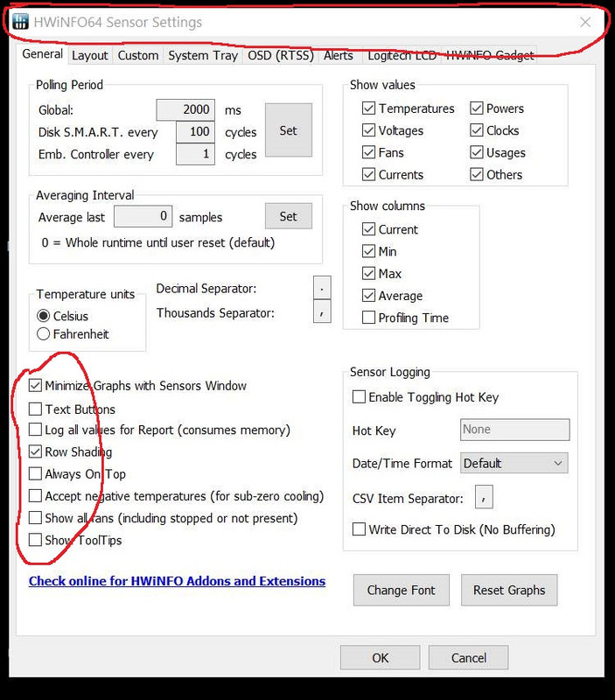Image resolution: width=615 pixels, height=700 pixels.
Task: Select the General tab
Action: click(42, 54)
